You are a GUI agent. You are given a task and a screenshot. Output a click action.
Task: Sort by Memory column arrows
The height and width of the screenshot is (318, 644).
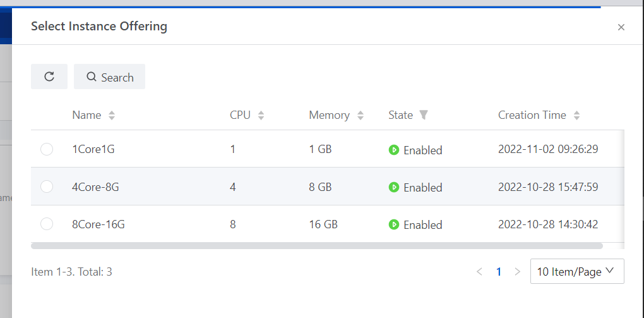(x=361, y=116)
